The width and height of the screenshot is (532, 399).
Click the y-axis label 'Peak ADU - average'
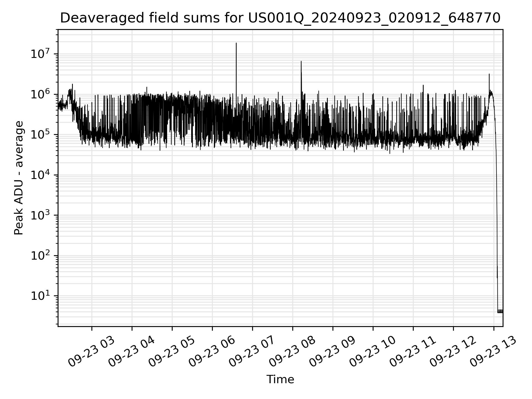coord(19,178)
